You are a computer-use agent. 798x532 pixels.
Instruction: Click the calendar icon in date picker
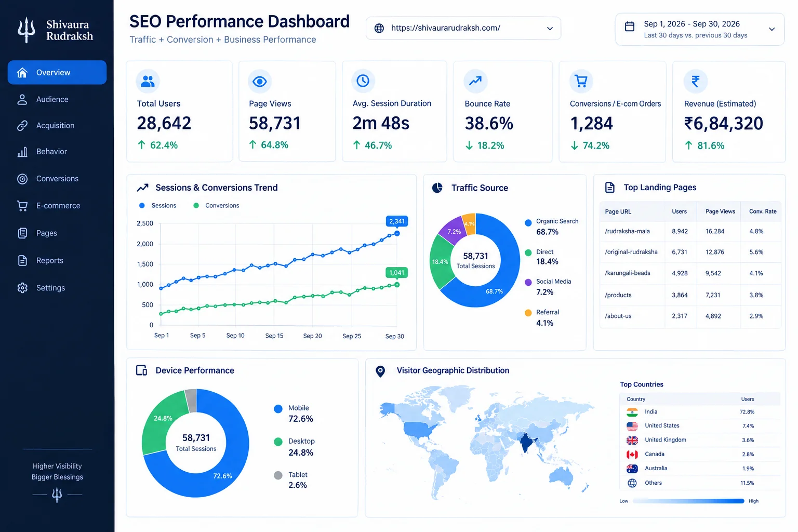click(x=630, y=26)
